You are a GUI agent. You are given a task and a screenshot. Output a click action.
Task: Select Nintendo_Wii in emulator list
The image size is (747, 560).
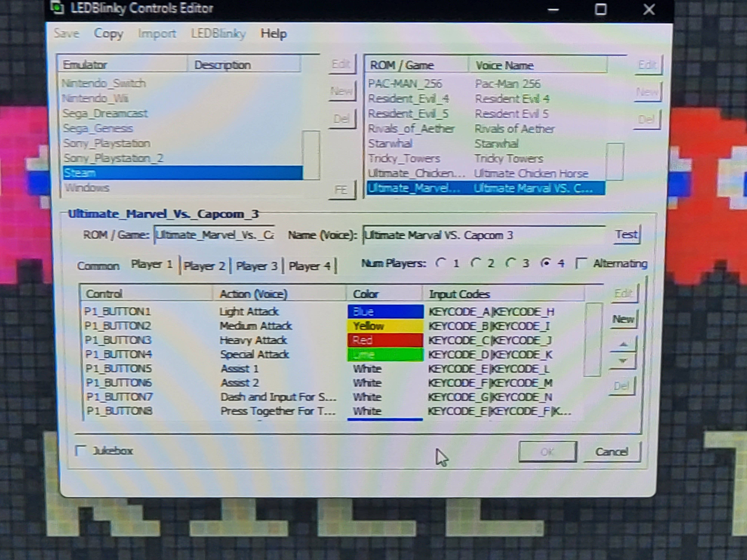click(x=182, y=98)
